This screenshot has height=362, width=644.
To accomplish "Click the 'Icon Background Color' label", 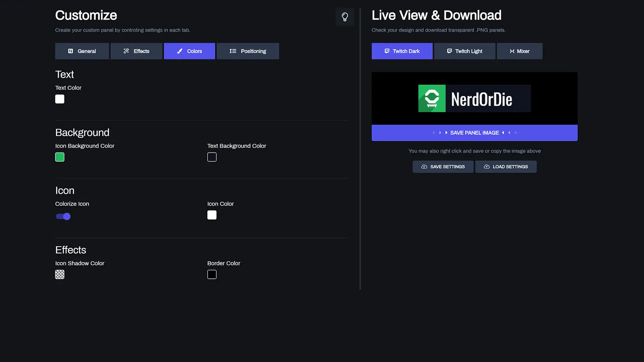I will tap(85, 146).
